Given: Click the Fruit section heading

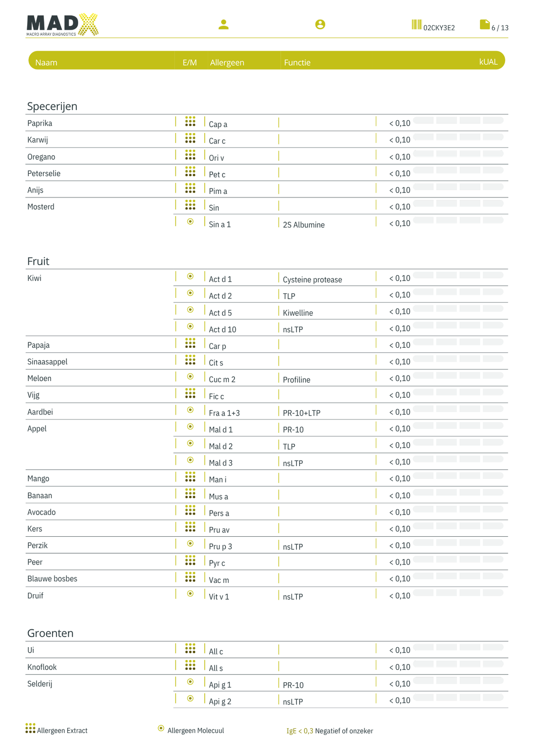Looking at the screenshot, I should click(38, 261).
